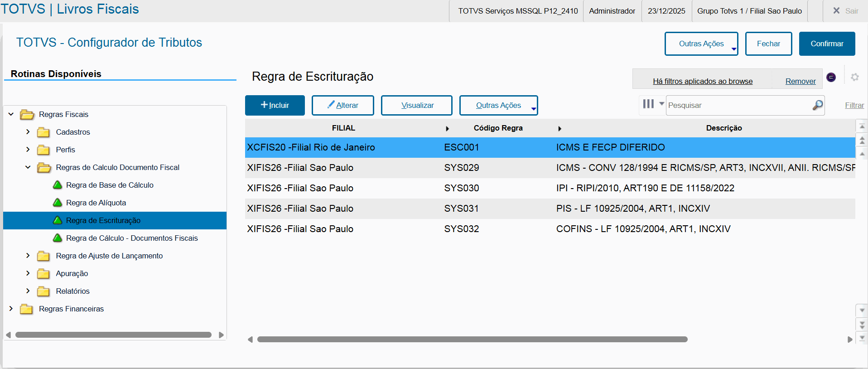
Task: Click Remover to clear applied filters
Action: click(x=800, y=81)
